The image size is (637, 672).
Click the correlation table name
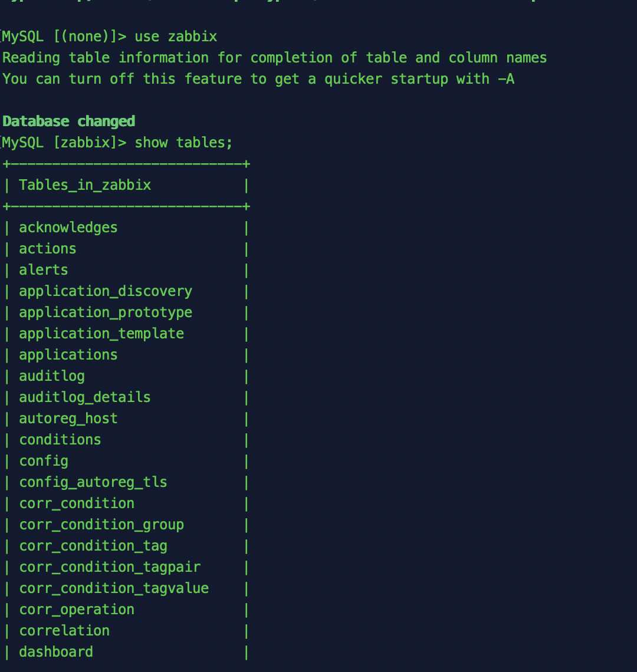(64, 631)
